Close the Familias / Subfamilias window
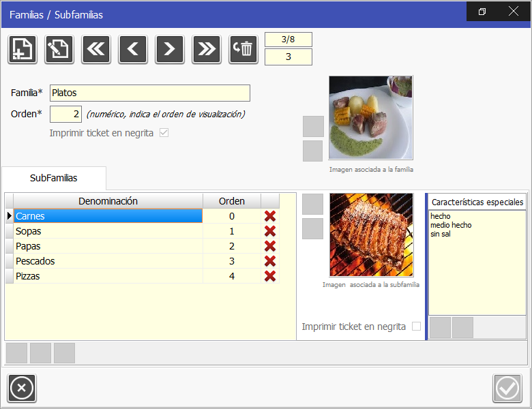The width and height of the screenshot is (532, 409). [x=514, y=12]
